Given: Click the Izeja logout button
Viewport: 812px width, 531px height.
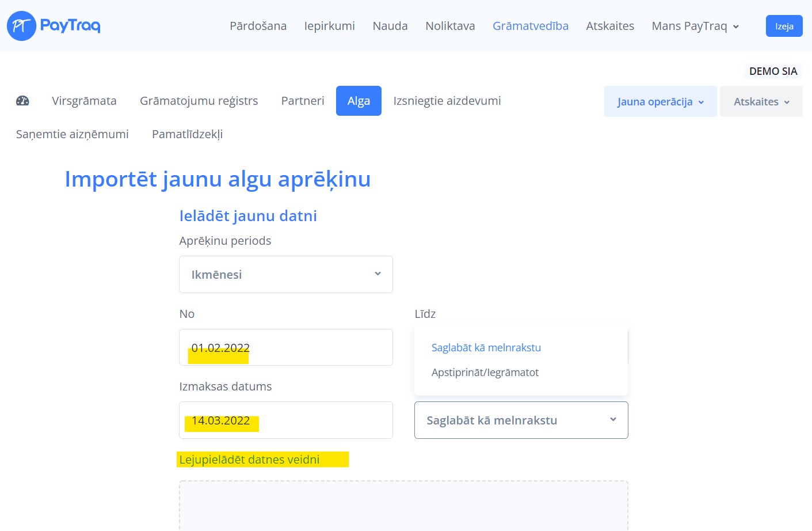Looking at the screenshot, I should 784,26.
